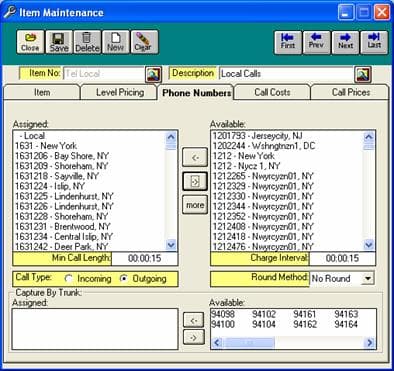The width and height of the screenshot is (394, 371).
Task: Open the Round Method dropdown
Action: (x=368, y=278)
